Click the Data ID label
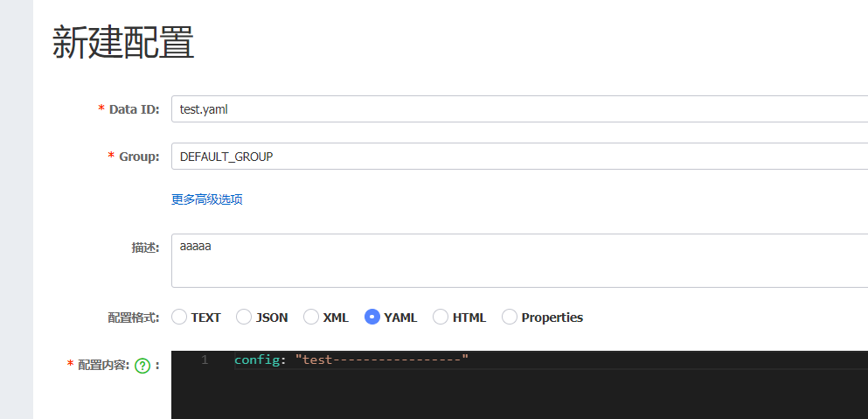 coord(134,109)
